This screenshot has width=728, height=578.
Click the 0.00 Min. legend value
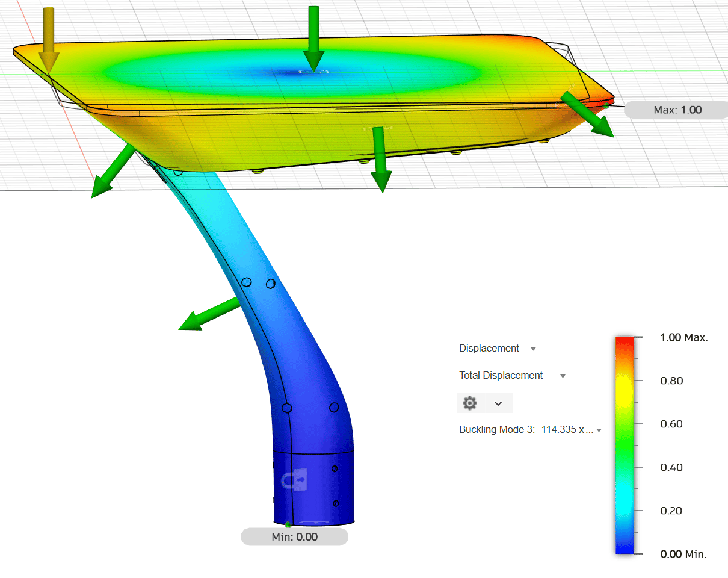coord(683,554)
